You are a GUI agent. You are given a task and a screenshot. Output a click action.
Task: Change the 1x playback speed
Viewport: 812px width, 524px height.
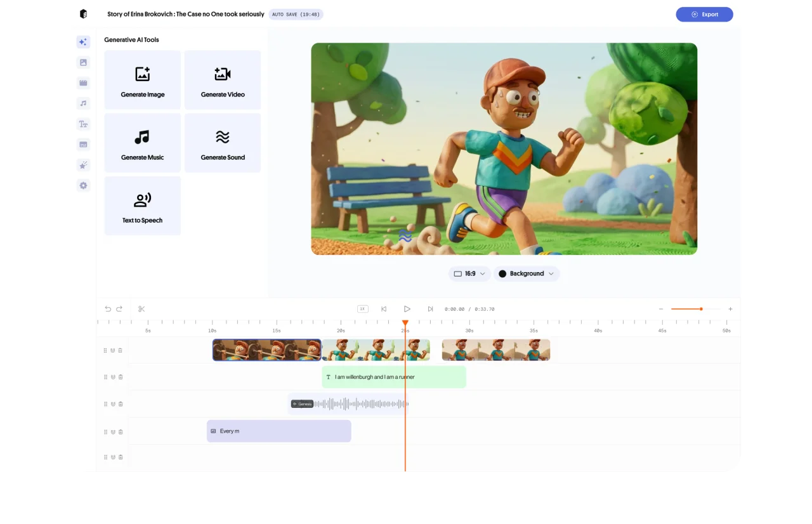tap(363, 309)
